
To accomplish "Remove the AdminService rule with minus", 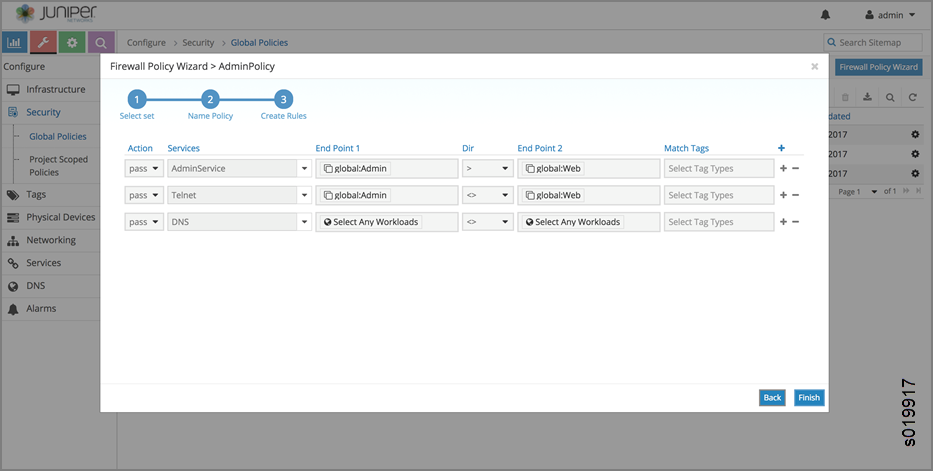I will (796, 168).
